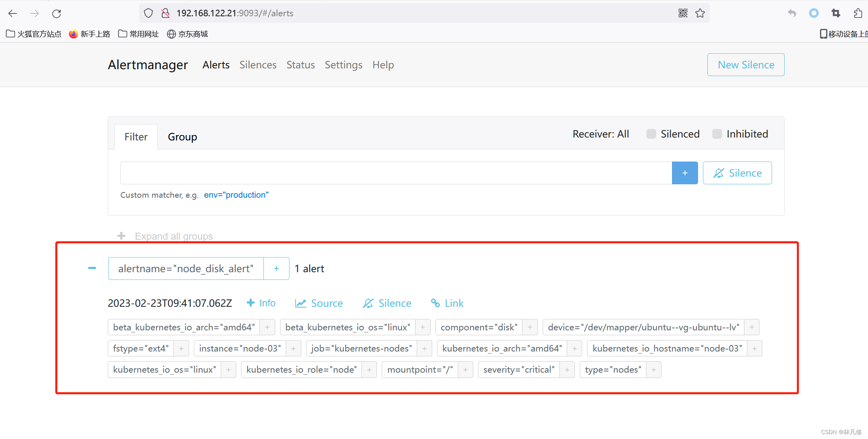Open the shield tracking protection icon
868x439 pixels.
click(x=148, y=13)
